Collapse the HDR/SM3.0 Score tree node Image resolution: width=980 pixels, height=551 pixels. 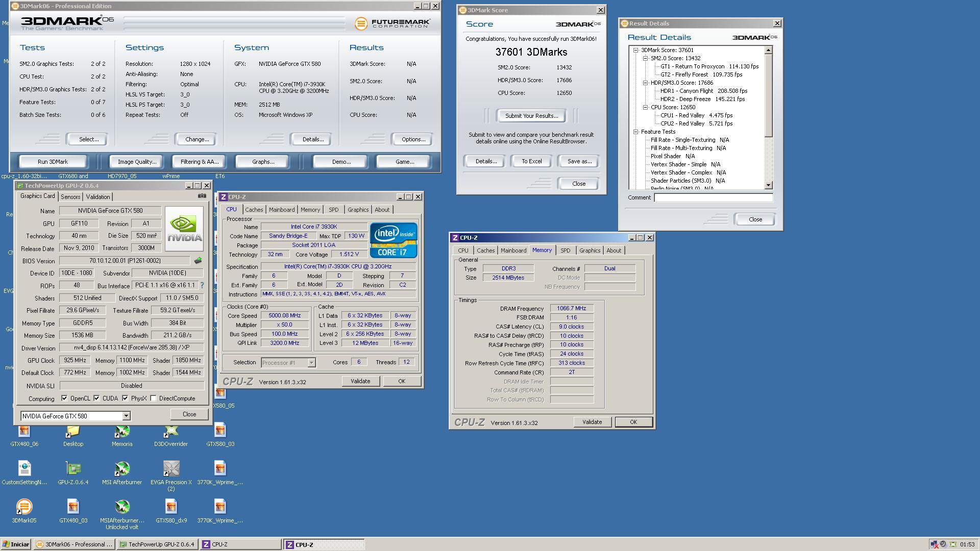[646, 83]
